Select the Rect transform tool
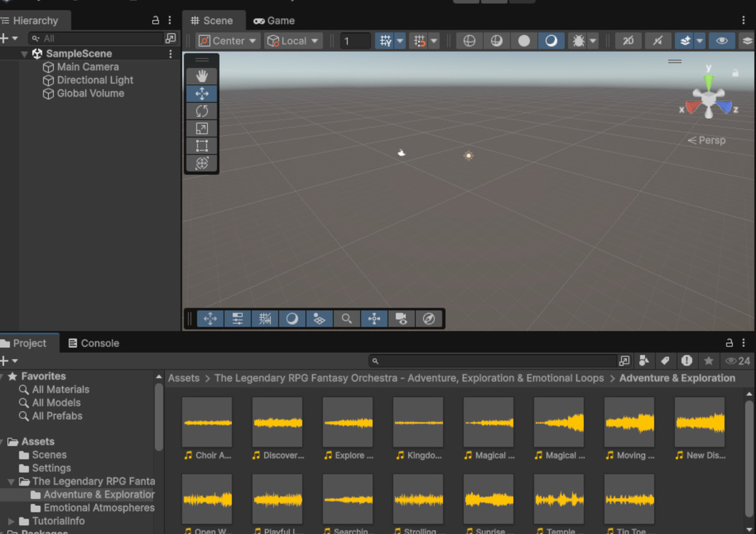The width and height of the screenshot is (756, 534). (x=202, y=146)
